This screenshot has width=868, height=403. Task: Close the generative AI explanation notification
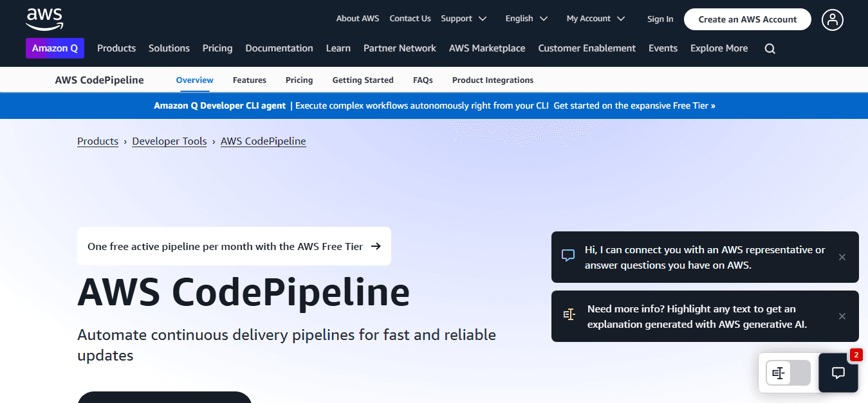[x=842, y=316]
